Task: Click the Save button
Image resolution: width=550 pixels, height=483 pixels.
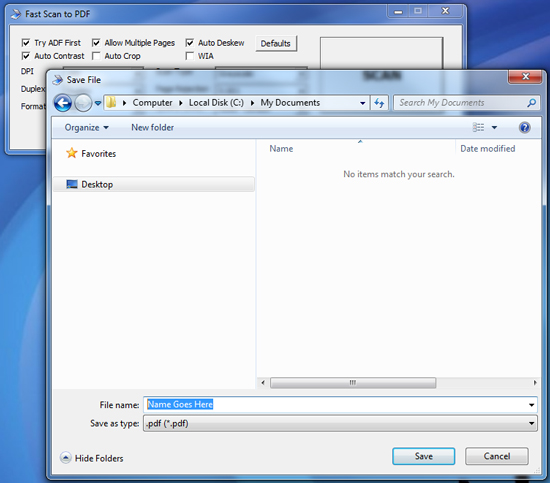Action: point(424,456)
